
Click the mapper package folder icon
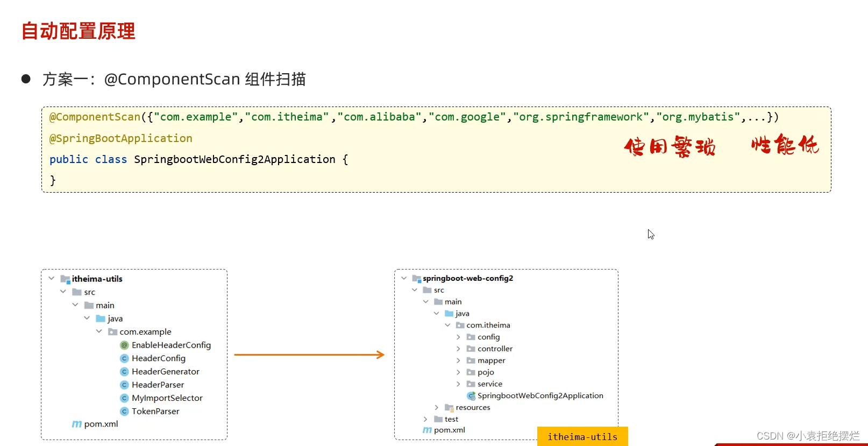(x=471, y=360)
